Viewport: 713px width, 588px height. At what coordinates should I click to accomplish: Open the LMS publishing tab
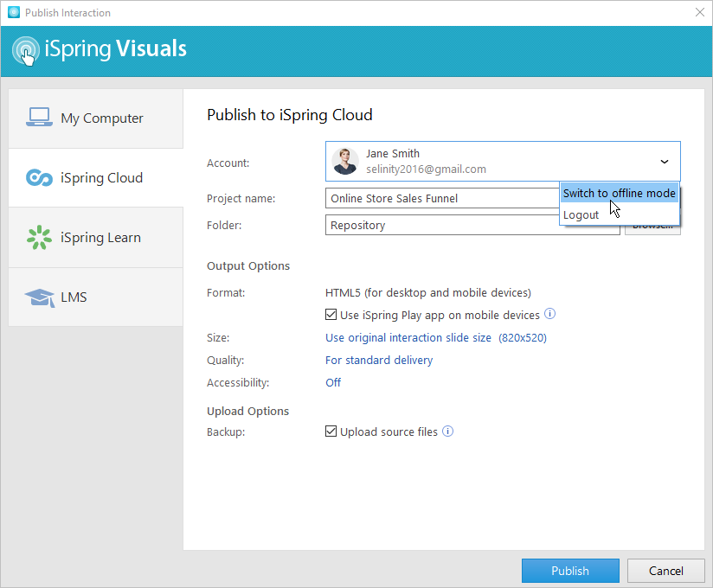(95, 297)
